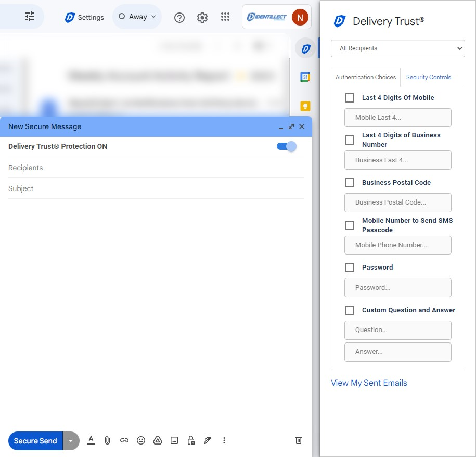This screenshot has height=457, width=476.
Task: Expand the Away status dropdown
Action: click(137, 17)
